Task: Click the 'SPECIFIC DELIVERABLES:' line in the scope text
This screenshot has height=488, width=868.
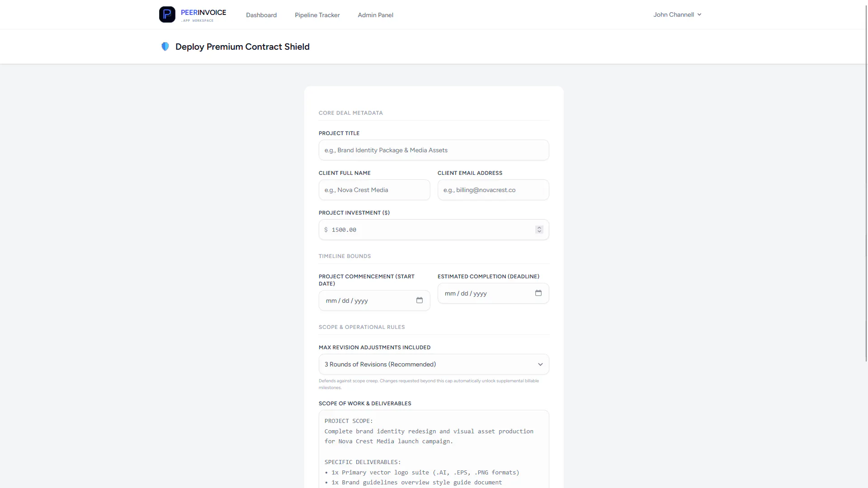Action: pos(363,462)
